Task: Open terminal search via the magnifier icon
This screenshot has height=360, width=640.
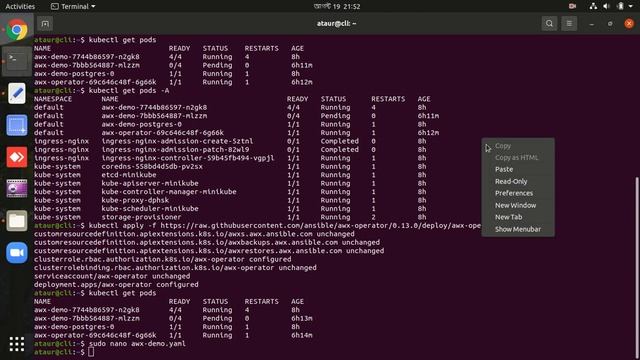Action: click(549, 24)
